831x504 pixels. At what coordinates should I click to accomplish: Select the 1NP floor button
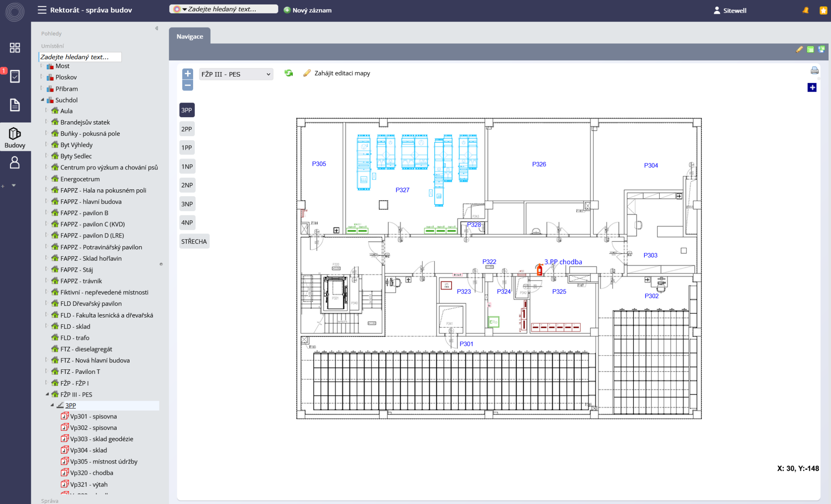187,166
